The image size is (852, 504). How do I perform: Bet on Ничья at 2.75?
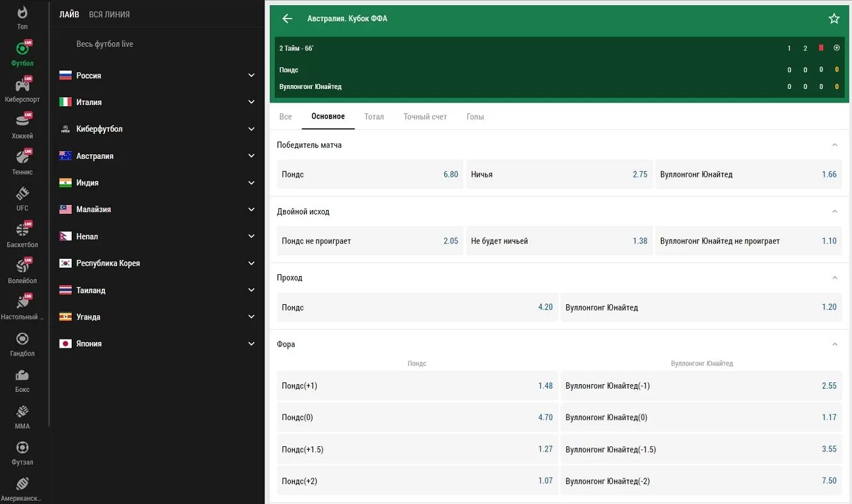coord(559,174)
